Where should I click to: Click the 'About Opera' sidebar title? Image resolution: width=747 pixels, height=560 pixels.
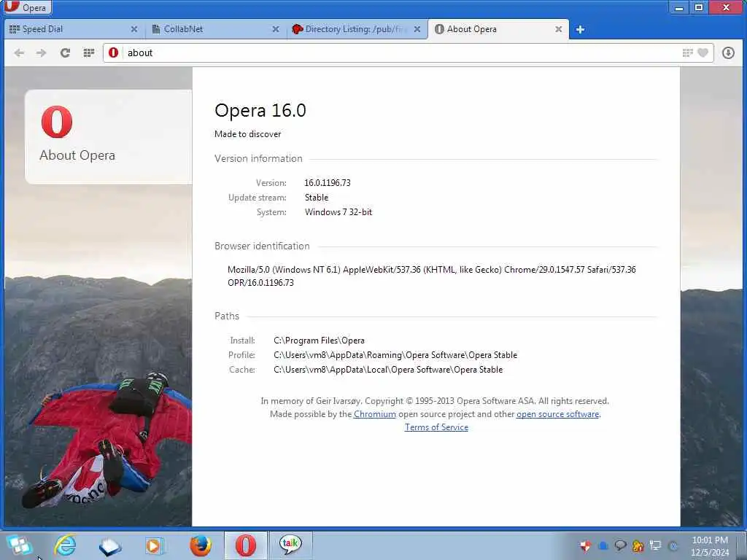(x=77, y=156)
